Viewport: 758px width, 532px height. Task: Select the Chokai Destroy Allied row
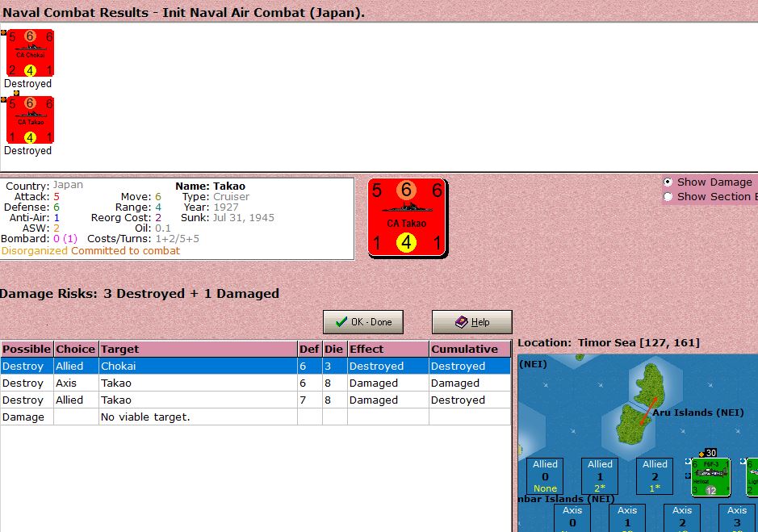(255, 367)
